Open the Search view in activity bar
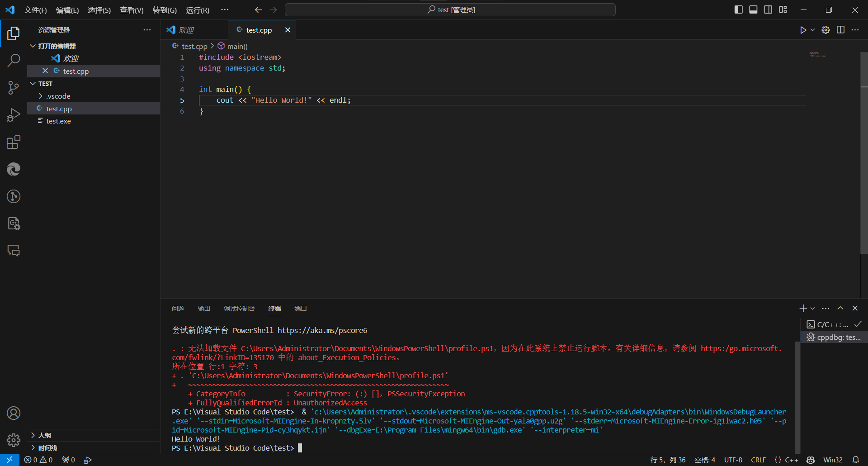868x466 pixels. point(14,60)
